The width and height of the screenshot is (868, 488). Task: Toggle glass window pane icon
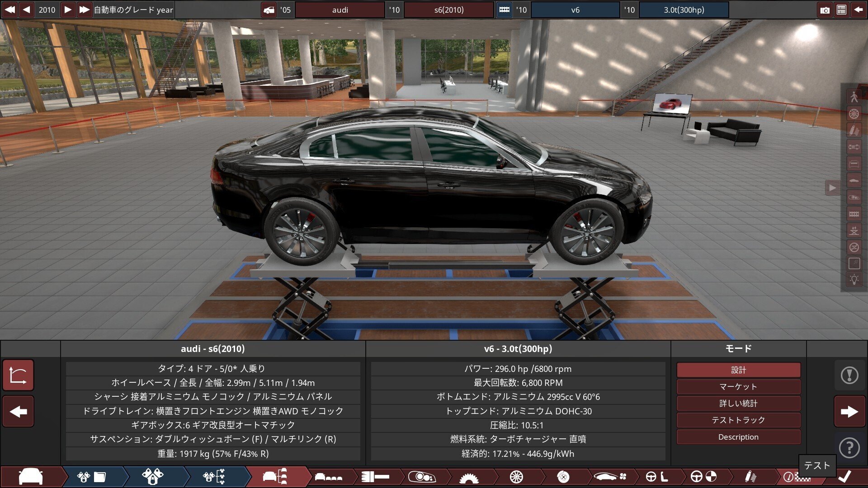(854, 263)
